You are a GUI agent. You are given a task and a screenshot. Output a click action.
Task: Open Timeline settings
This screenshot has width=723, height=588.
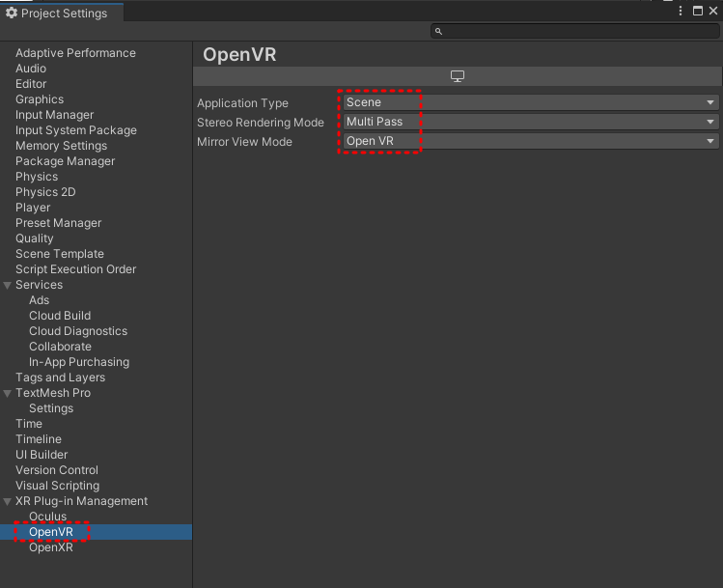pos(39,439)
